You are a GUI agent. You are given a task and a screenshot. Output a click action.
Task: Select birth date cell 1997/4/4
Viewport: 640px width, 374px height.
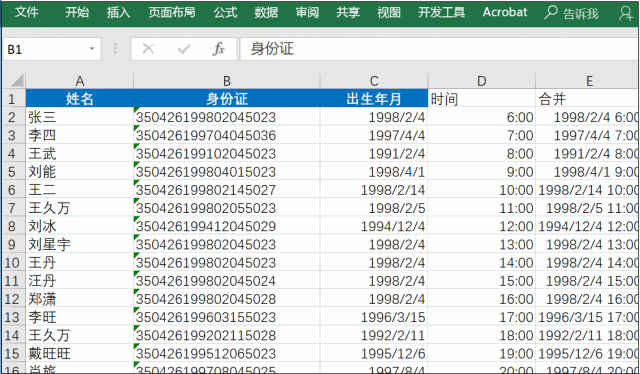click(374, 135)
